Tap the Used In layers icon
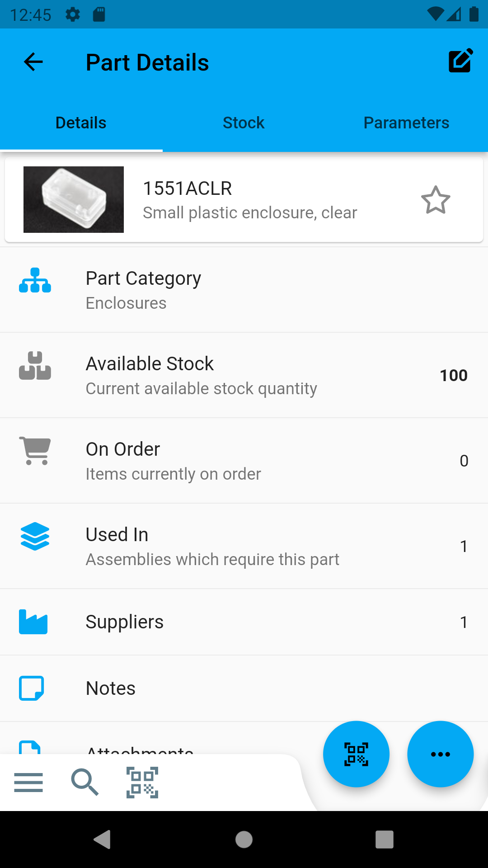Viewport: 488px width, 868px height. [35, 536]
